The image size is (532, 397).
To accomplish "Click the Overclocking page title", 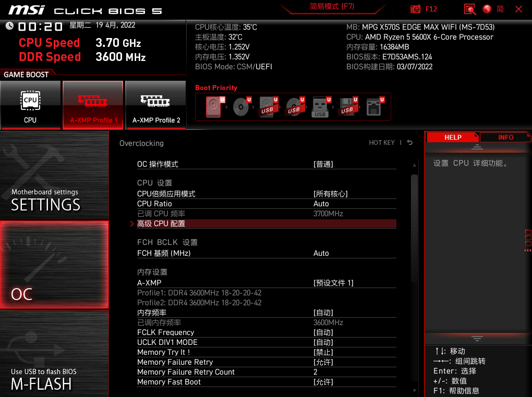I will 141,143.
